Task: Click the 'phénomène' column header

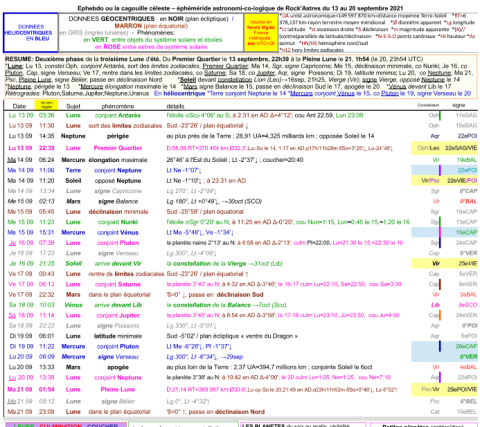Action: tap(118, 106)
